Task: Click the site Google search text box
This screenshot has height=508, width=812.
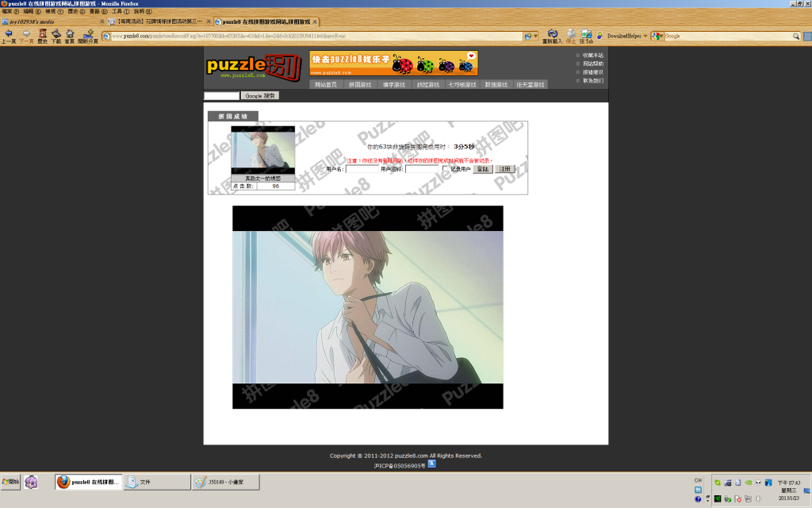Action: coord(222,95)
